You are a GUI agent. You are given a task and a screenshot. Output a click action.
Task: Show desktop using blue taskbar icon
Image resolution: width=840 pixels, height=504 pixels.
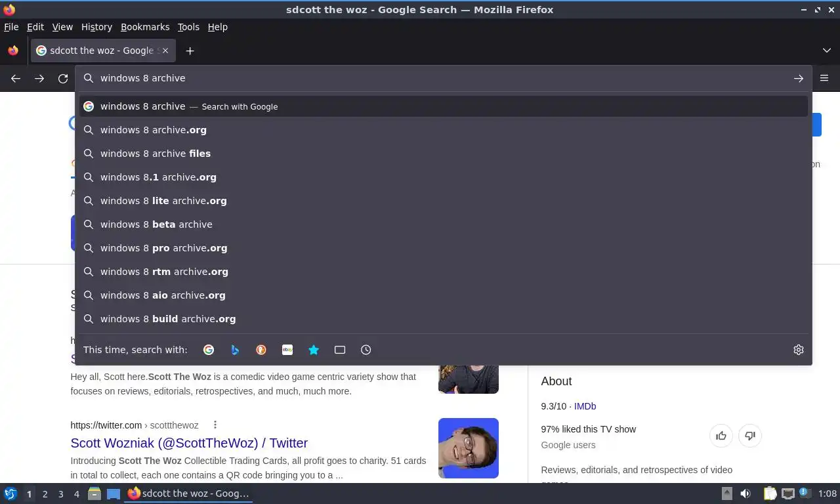coord(114,493)
